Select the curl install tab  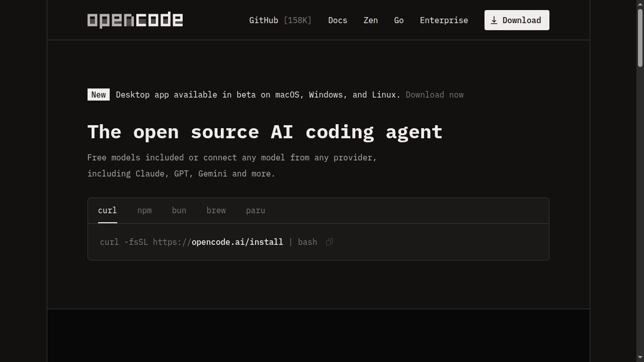point(107,211)
